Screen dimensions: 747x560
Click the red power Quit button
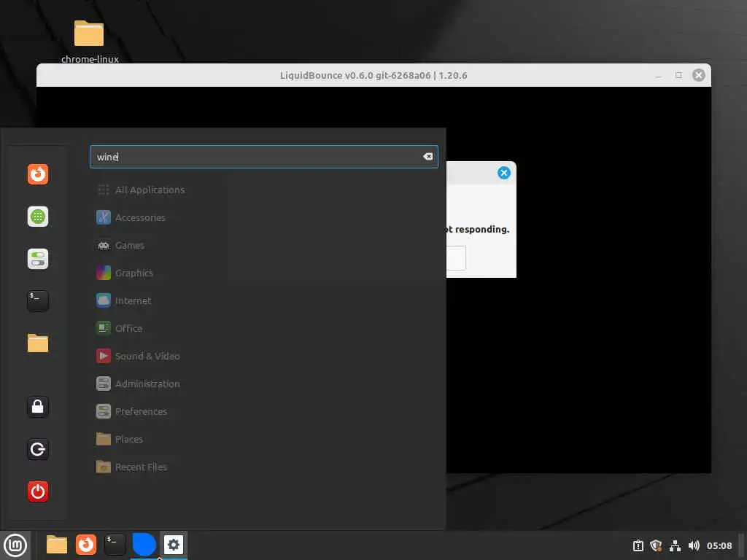(x=38, y=491)
